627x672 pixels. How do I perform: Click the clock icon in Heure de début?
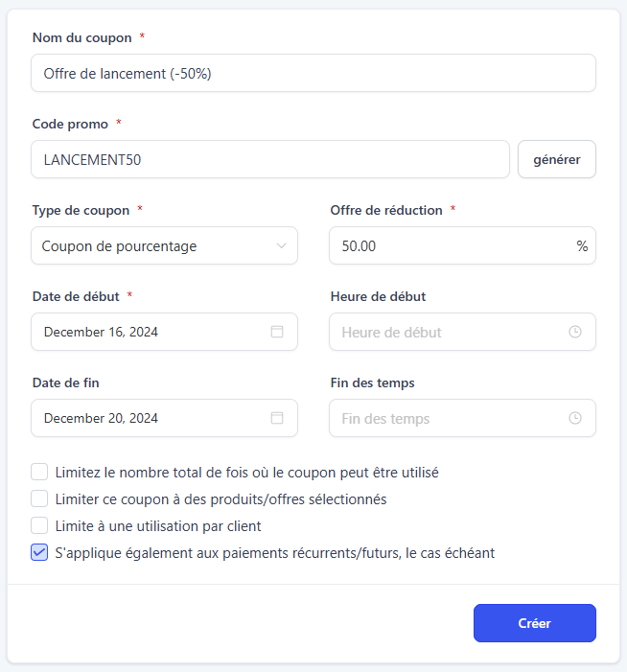(x=574, y=332)
